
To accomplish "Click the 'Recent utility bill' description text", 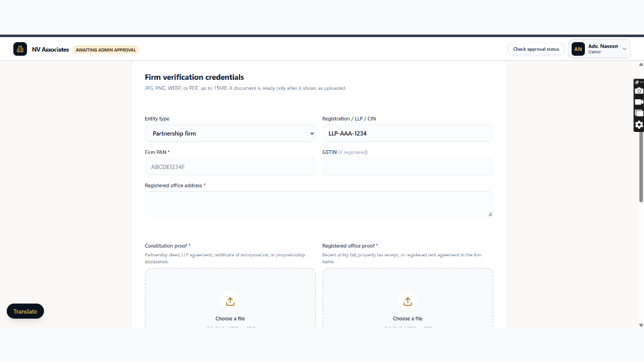I will coord(402,258).
